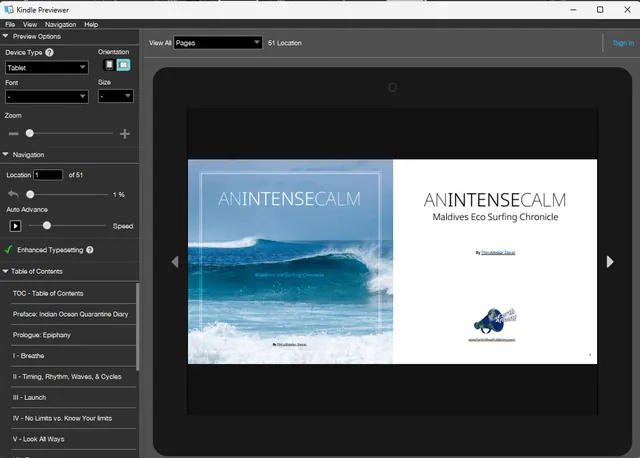Image resolution: width=640 pixels, height=458 pixels.
Task: Start Auto Advance playback
Action: pos(16,226)
